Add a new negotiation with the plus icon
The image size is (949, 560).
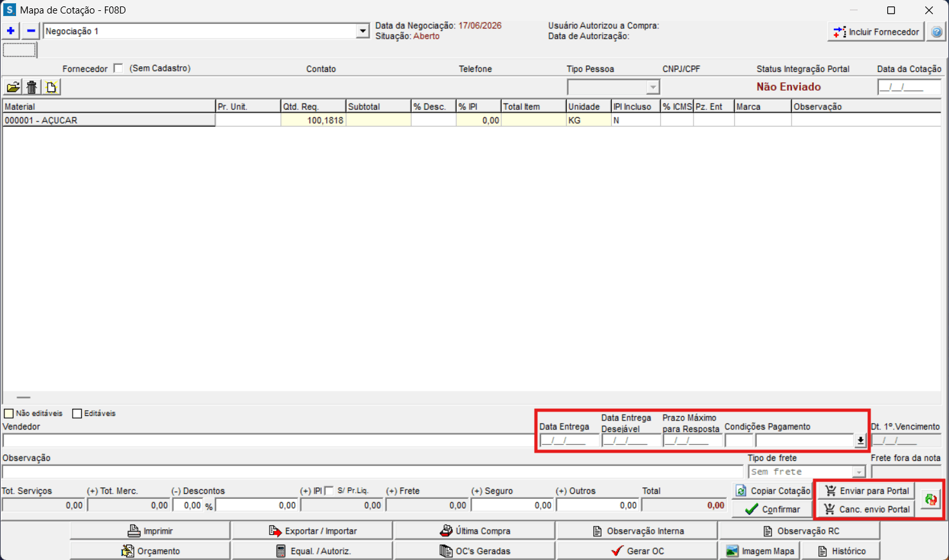coord(11,31)
